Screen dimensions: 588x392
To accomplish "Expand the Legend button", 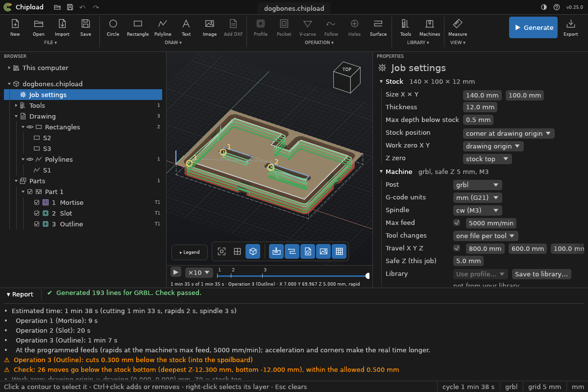I will coord(190,252).
